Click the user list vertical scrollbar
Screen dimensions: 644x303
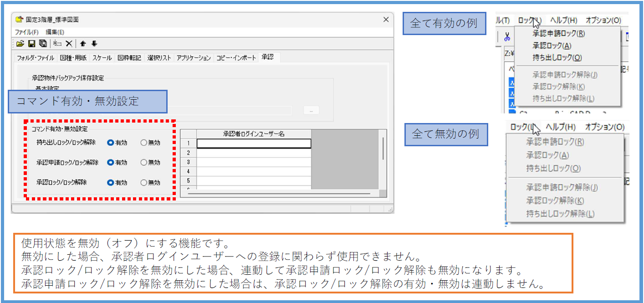coord(383,148)
